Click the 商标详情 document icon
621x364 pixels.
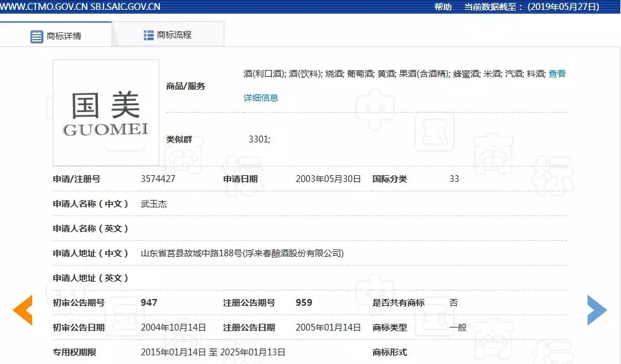(37, 37)
